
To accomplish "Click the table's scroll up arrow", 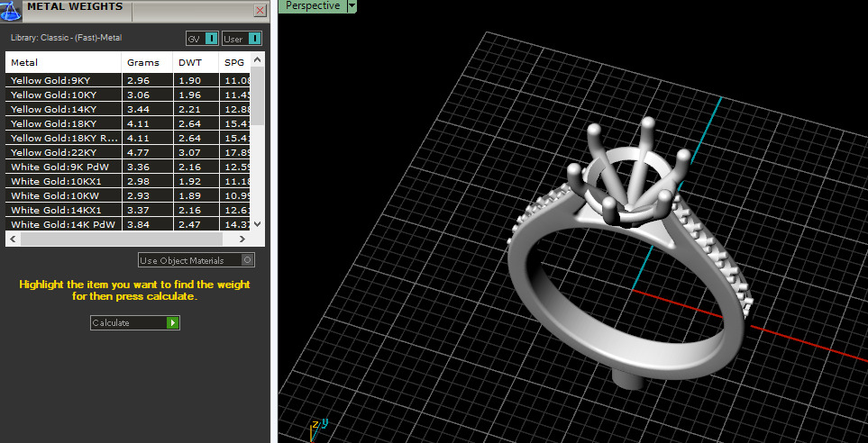I will [258, 59].
